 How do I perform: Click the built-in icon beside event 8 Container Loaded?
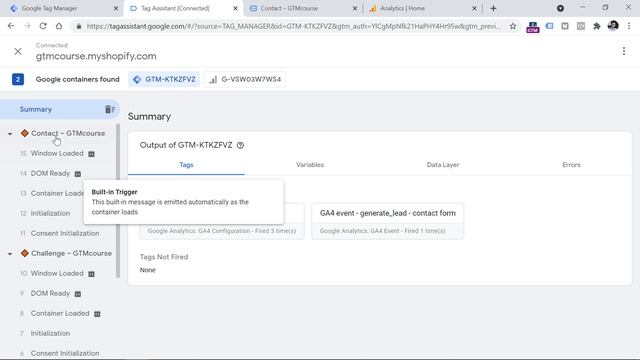point(97,314)
